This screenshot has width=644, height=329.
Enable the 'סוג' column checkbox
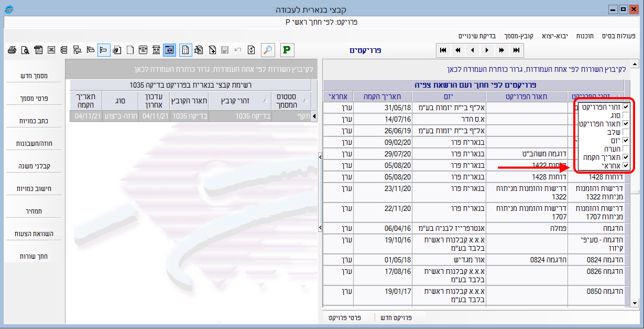[x=626, y=115]
